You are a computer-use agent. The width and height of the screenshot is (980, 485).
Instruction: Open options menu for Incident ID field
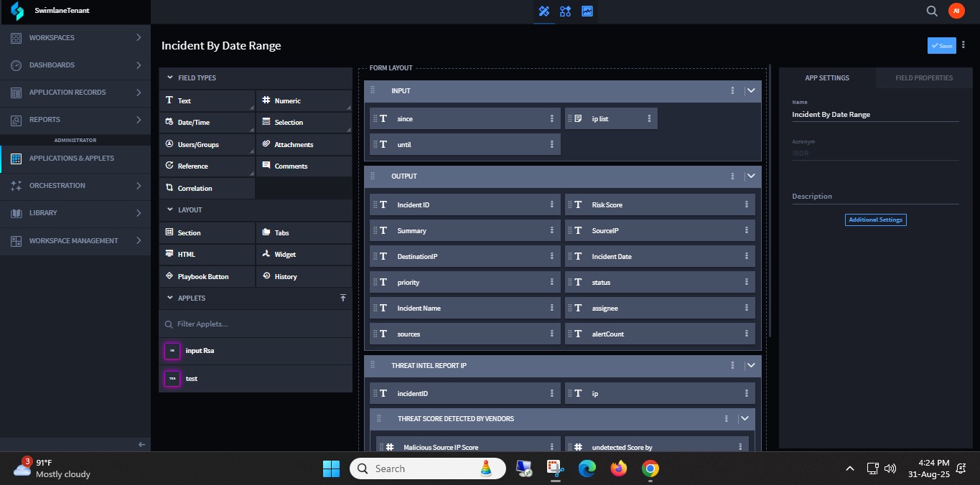tap(551, 204)
